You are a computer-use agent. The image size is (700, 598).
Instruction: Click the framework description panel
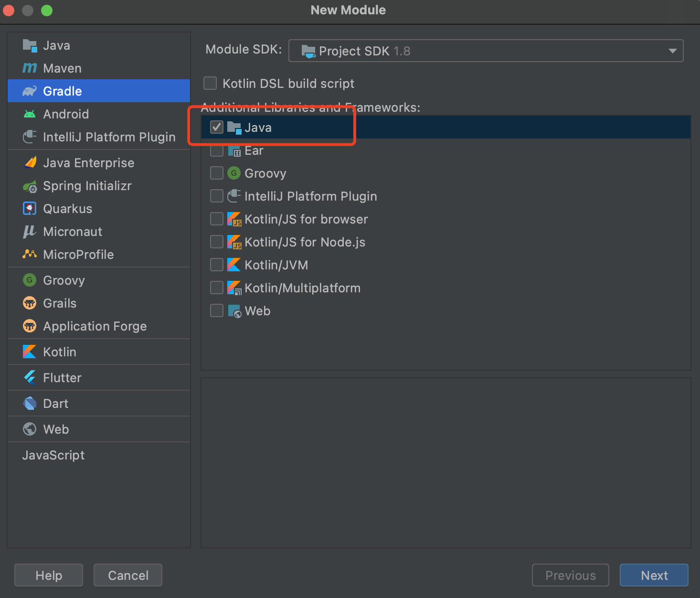(x=446, y=463)
